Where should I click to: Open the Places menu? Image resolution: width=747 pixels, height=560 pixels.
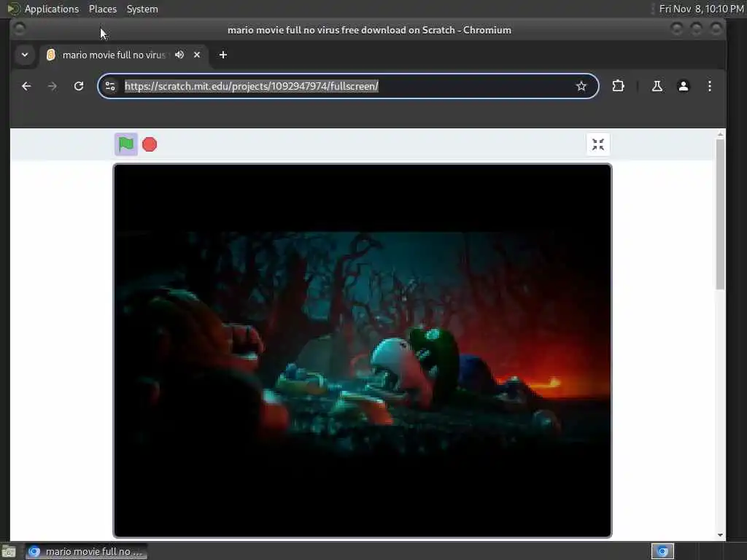[103, 9]
